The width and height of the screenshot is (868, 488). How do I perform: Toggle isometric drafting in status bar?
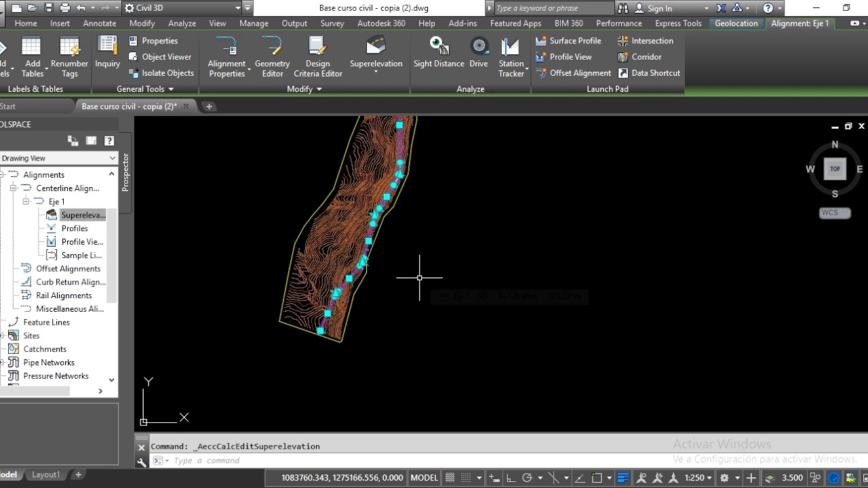pyautogui.click(x=553, y=478)
